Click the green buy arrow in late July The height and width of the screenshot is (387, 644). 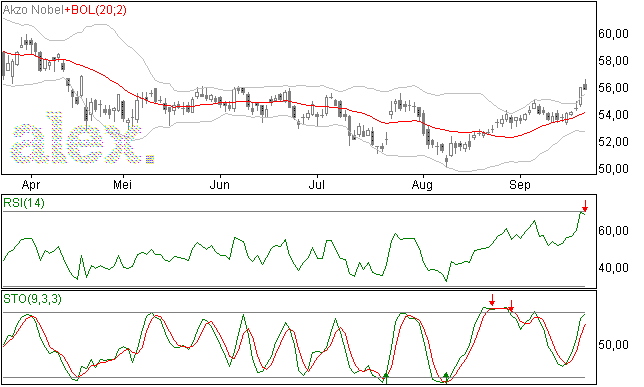pyautogui.click(x=386, y=378)
